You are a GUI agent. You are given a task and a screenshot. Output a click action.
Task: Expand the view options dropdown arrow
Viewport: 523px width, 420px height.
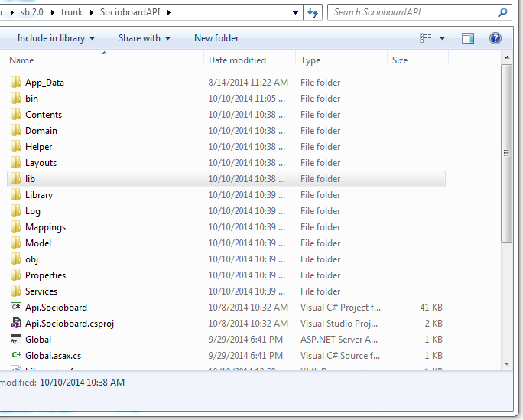tap(442, 38)
